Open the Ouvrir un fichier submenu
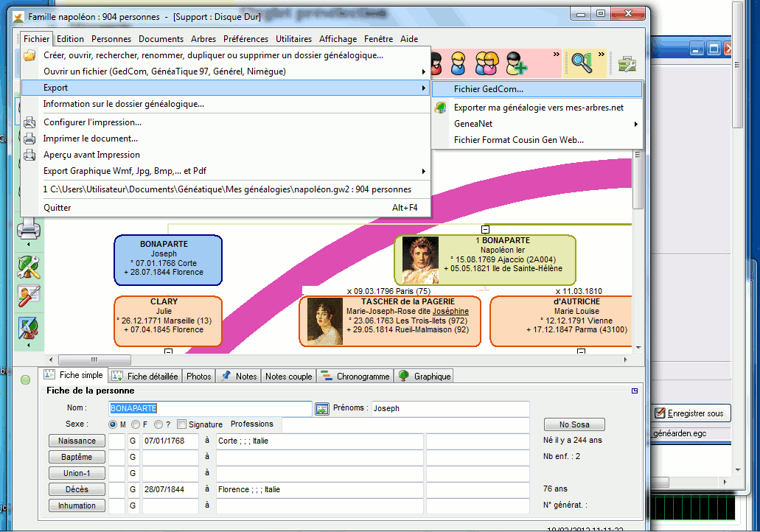The image size is (760, 532). (226, 71)
